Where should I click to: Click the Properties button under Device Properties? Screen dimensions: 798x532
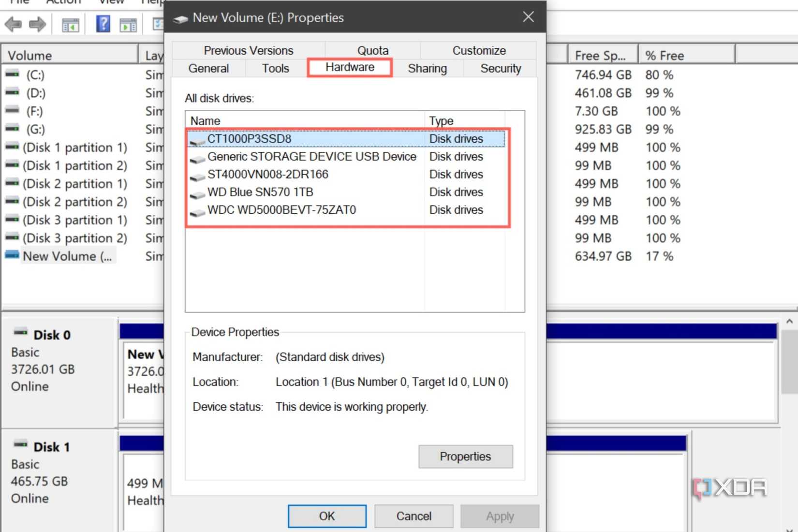pos(465,456)
